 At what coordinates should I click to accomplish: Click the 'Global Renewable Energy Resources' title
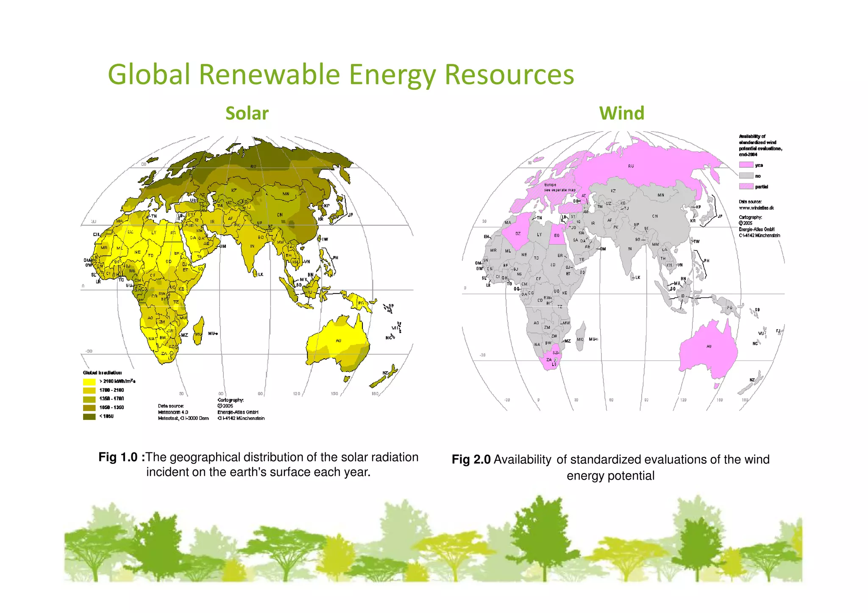(x=341, y=75)
